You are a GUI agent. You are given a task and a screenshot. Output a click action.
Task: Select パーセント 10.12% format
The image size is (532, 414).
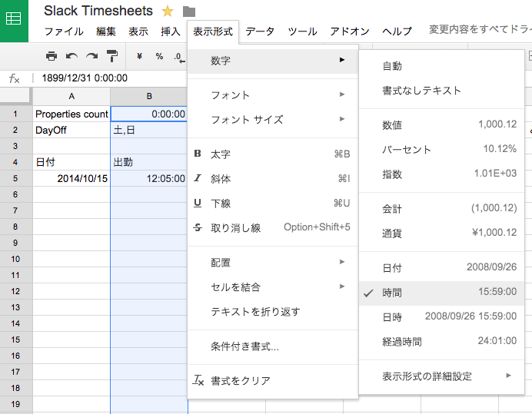click(x=442, y=149)
